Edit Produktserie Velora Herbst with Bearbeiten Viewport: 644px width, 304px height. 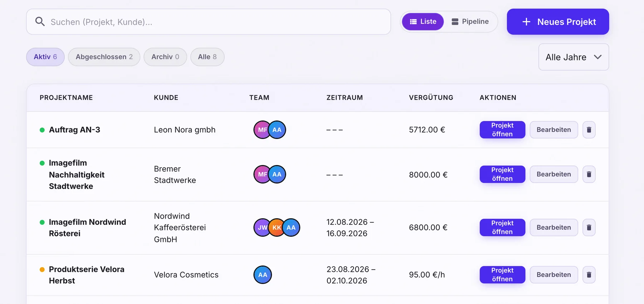click(x=554, y=275)
